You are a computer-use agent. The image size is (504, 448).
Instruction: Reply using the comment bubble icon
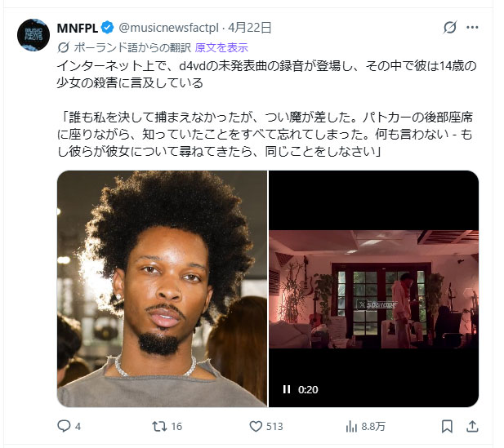click(x=64, y=426)
